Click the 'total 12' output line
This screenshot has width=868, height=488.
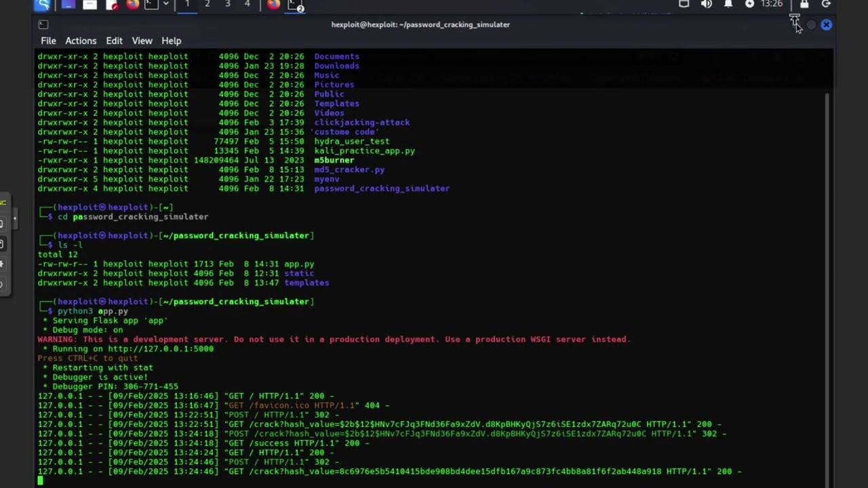58,254
